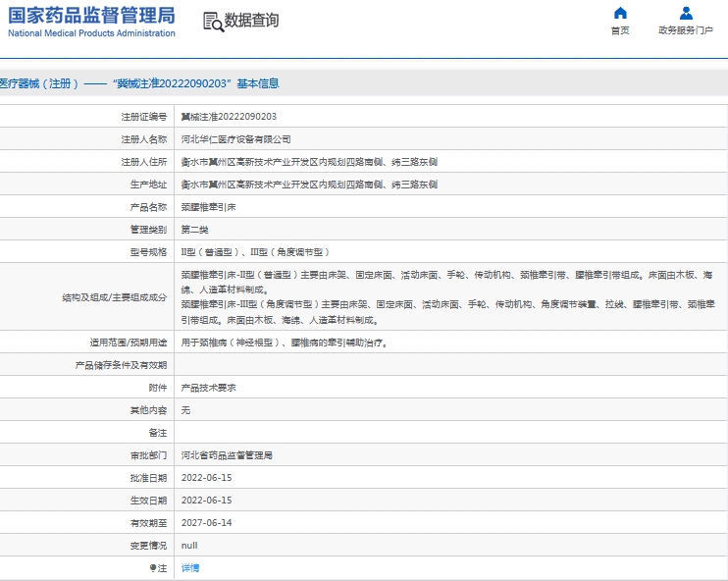Click 管理类别 value 第二类
728x581 pixels.
(194, 230)
